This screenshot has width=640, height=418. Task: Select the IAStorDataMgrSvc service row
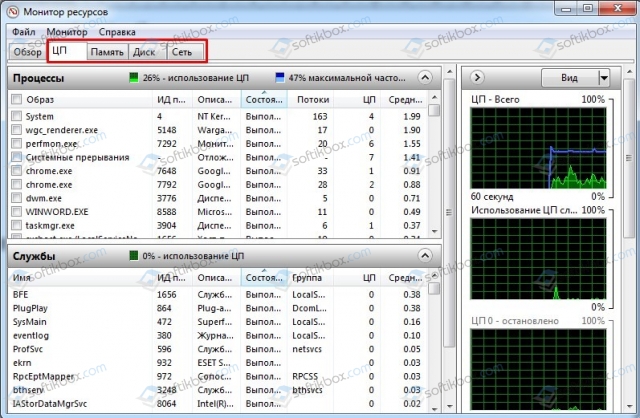tap(218, 404)
